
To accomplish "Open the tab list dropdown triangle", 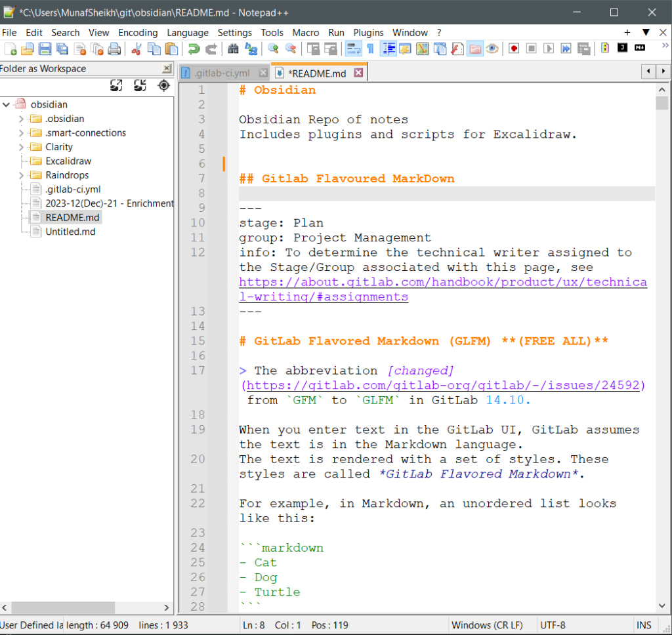I will pyautogui.click(x=646, y=33).
